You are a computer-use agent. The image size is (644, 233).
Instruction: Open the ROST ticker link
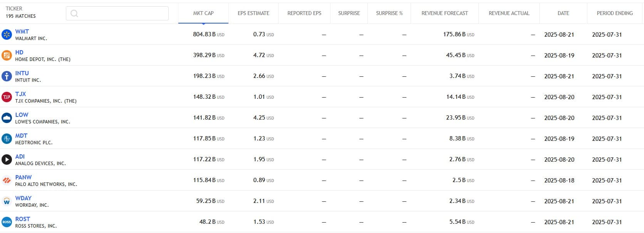pos(22,219)
